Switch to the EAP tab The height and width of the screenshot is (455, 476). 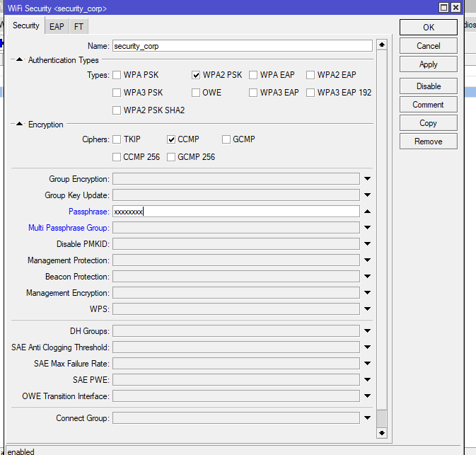coord(57,27)
